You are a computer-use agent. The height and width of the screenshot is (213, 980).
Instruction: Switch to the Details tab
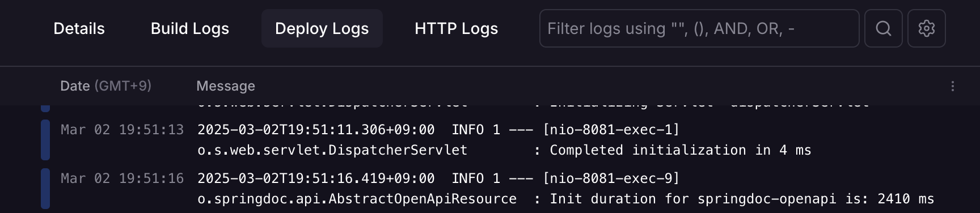[x=79, y=28]
